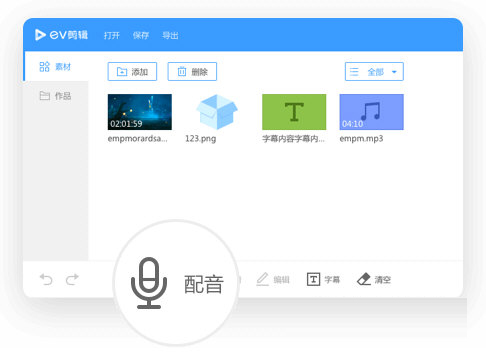Viewport: 486px width, 363px height.
Task: Select the video thumbnail with duration 02:01:59
Action: (140, 112)
